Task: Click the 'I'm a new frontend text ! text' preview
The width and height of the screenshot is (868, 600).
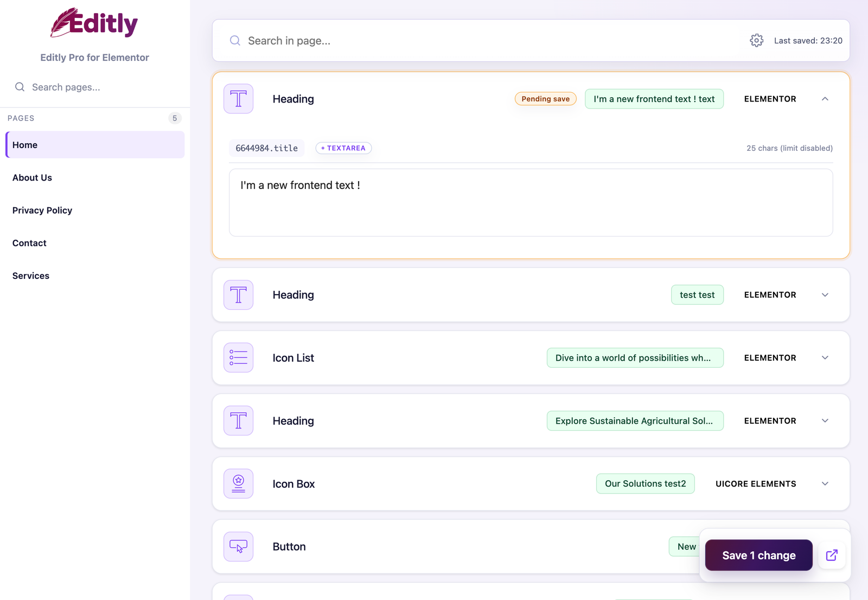Action: [x=654, y=99]
